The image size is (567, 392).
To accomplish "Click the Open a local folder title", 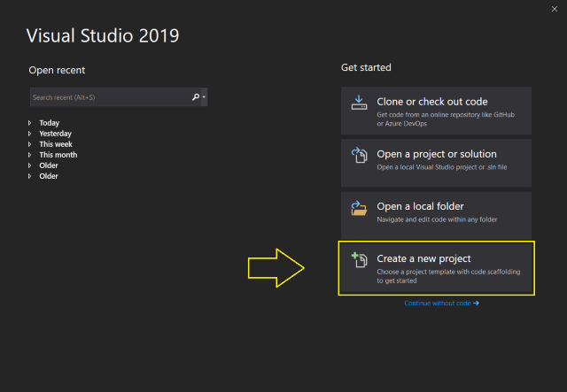I will (420, 206).
